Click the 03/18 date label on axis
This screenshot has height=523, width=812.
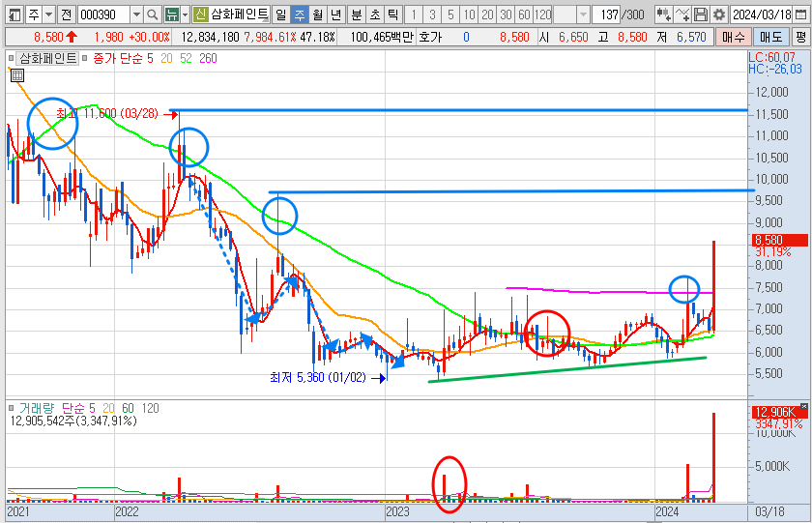(x=769, y=511)
